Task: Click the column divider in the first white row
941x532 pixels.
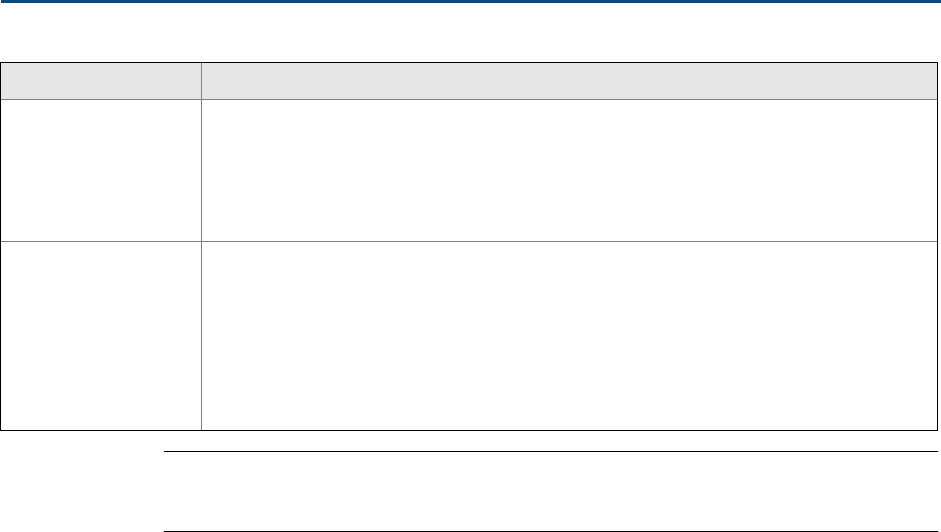Action: point(201,171)
